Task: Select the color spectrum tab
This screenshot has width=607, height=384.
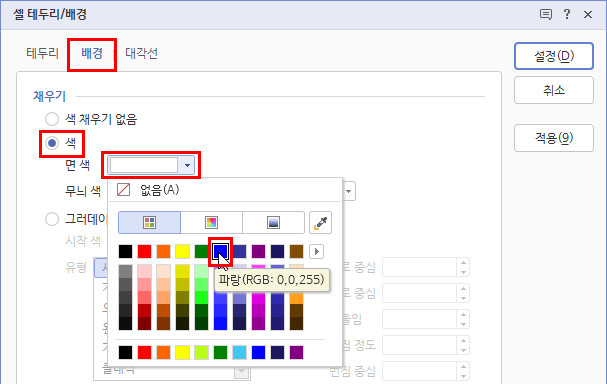Action: click(x=211, y=223)
